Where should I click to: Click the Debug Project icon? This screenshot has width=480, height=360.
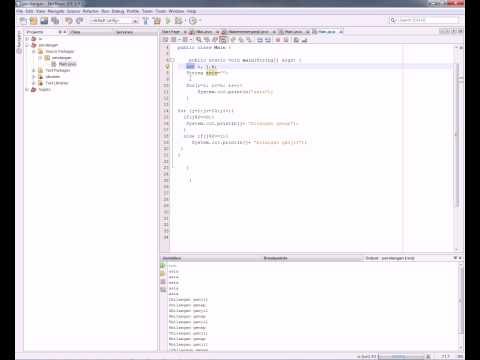pyautogui.click(x=179, y=21)
